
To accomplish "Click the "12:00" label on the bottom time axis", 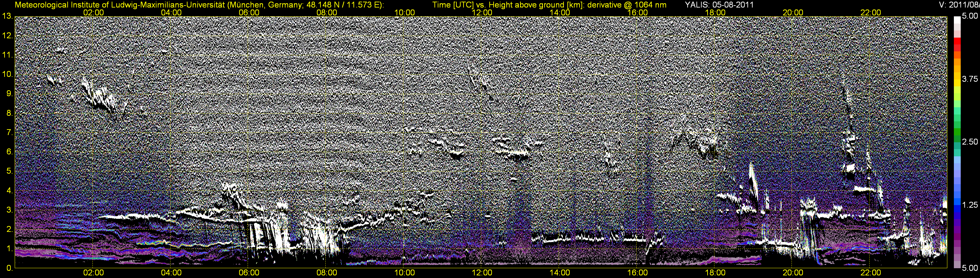I will [482, 273].
